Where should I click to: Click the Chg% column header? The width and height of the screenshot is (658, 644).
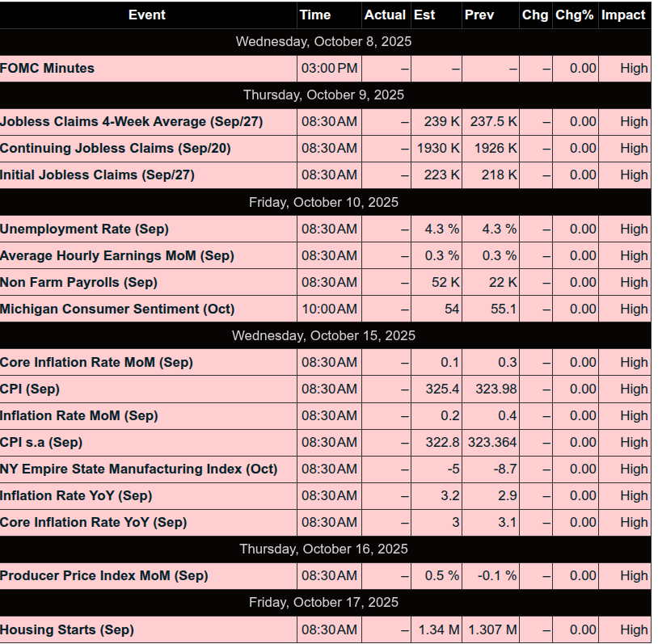click(x=575, y=15)
